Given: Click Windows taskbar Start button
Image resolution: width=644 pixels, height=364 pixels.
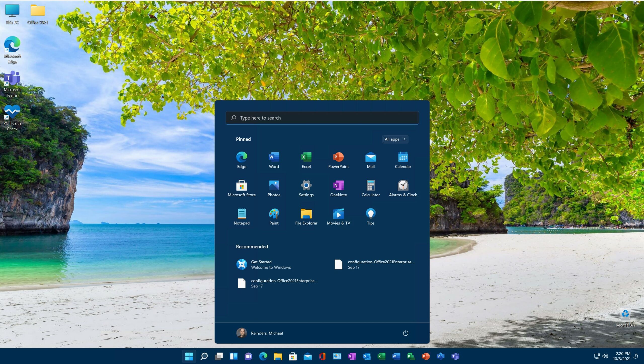Looking at the screenshot, I should [189, 356].
